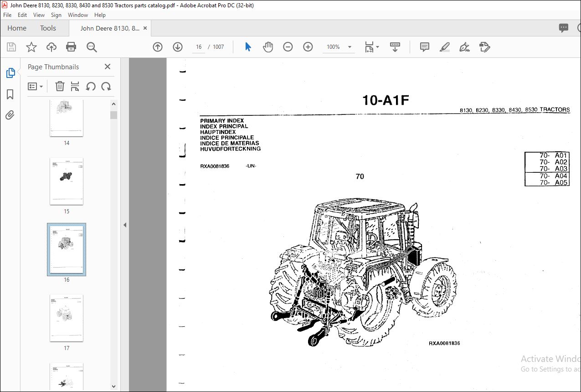
Task: Click the PRIMARY INDEX heading text
Action: point(222,121)
